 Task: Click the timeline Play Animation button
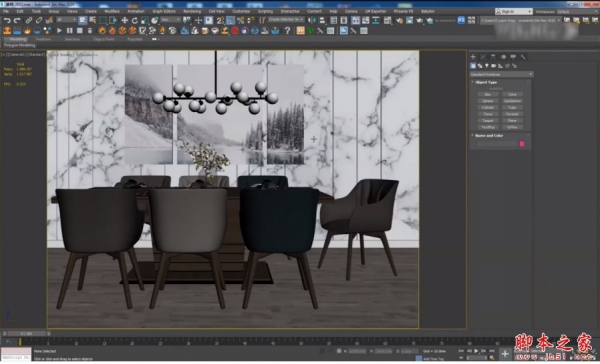[x=477, y=351]
